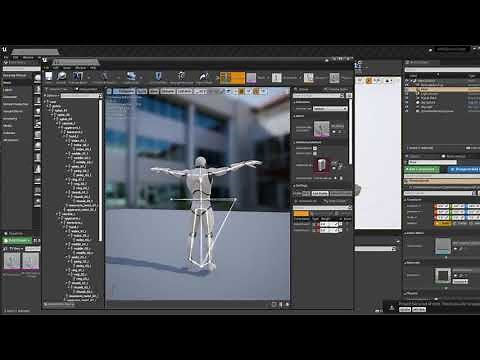Open Edit menu in Persona window
This screenshot has width=480, height=360.
(56, 68)
